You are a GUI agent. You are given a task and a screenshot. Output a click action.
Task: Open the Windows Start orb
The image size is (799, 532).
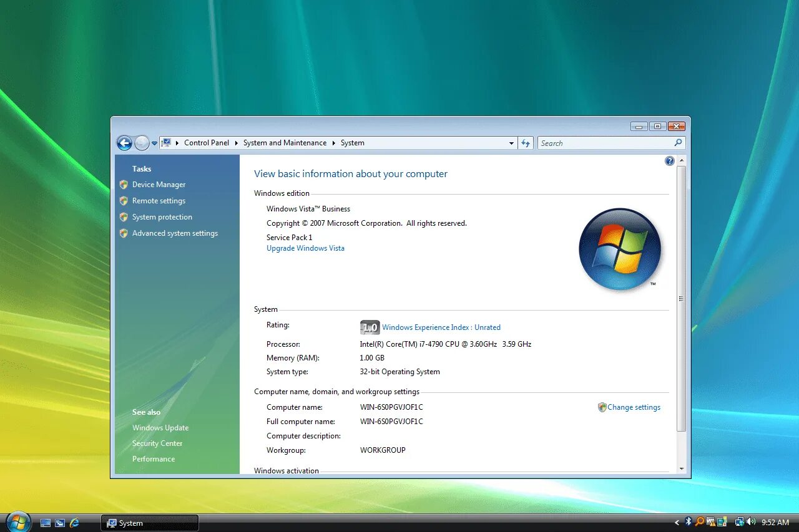click(19, 522)
